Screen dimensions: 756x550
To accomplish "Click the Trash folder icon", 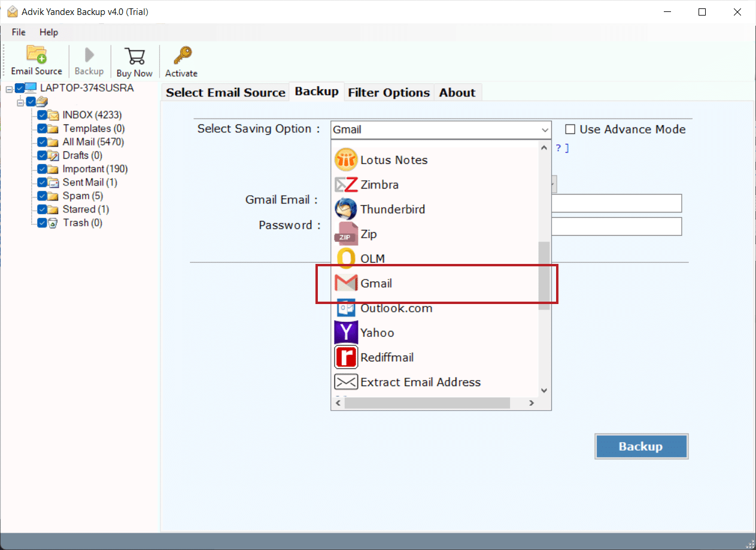I will 53,223.
